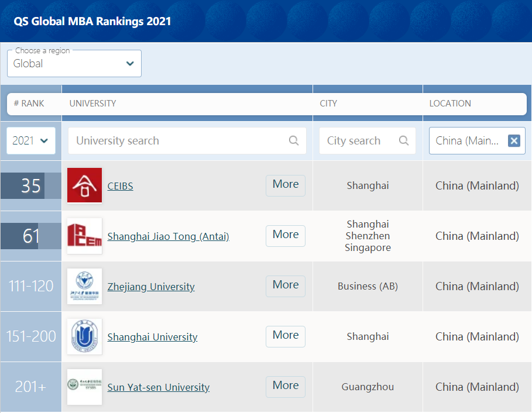The image size is (532, 413).
Task: Click the CEIBS red logo thumbnail
Action: pyautogui.click(x=84, y=185)
